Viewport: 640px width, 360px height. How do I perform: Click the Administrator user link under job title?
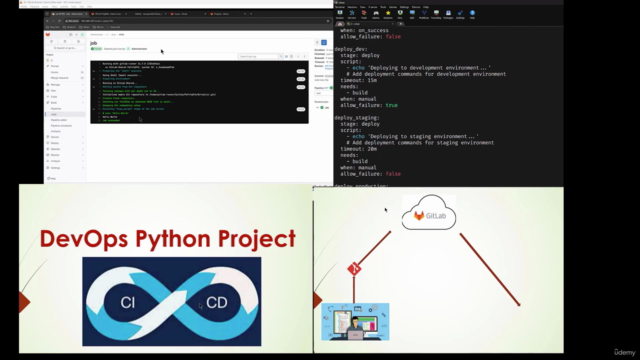click(139, 49)
